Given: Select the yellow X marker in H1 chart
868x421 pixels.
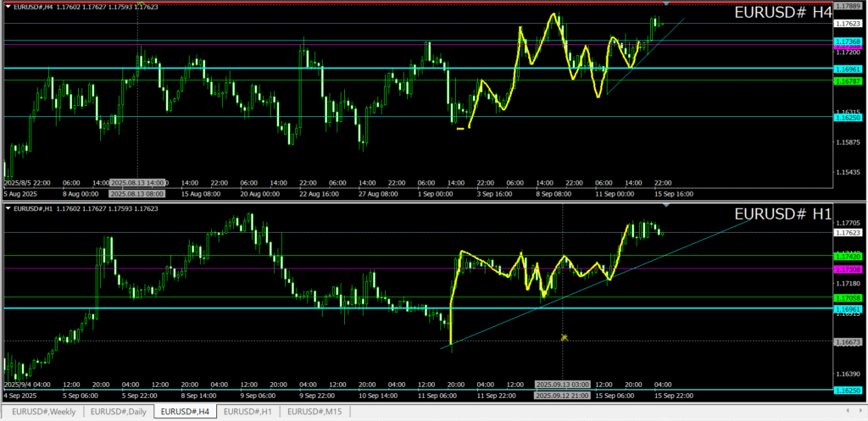Looking at the screenshot, I should pyautogui.click(x=564, y=337).
